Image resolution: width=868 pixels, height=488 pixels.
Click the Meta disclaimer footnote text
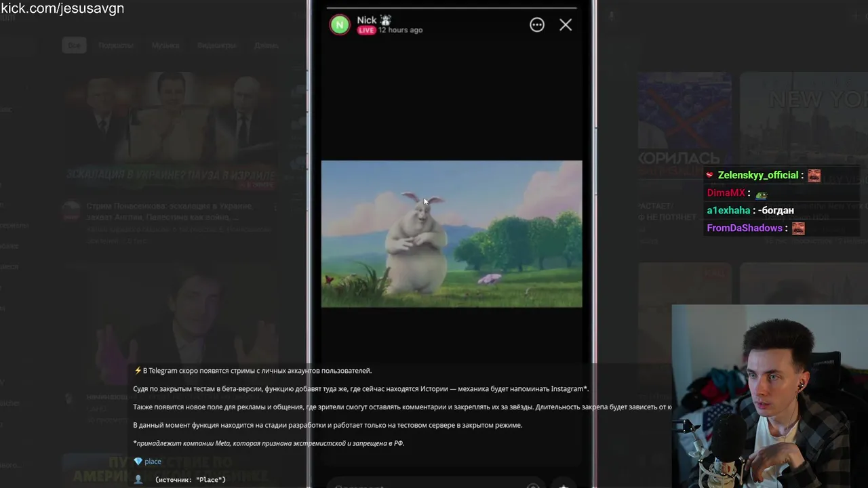[269, 443]
